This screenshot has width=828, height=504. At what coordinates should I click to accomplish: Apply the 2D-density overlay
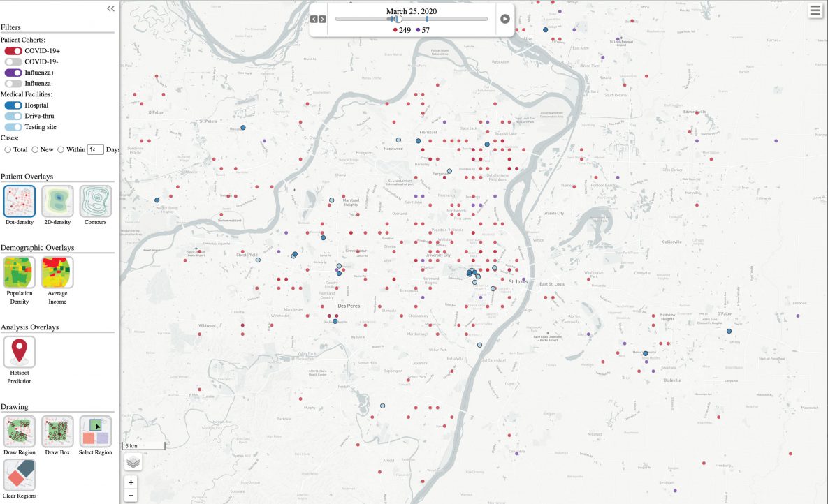pyautogui.click(x=57, y=201)
